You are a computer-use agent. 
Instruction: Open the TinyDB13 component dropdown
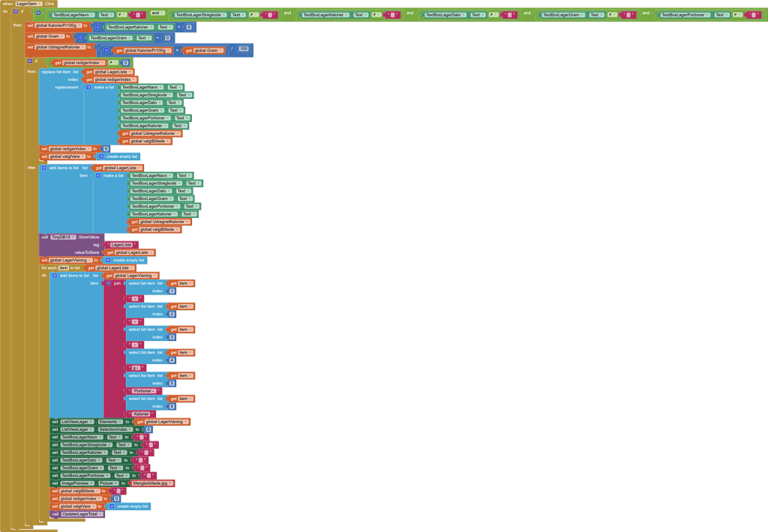click(x=73, y=237)
